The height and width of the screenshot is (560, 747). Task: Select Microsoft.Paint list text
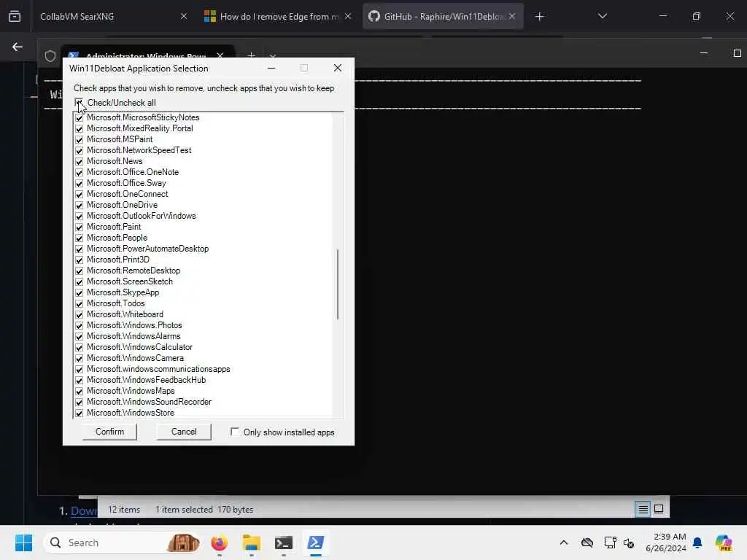[114, 227]
